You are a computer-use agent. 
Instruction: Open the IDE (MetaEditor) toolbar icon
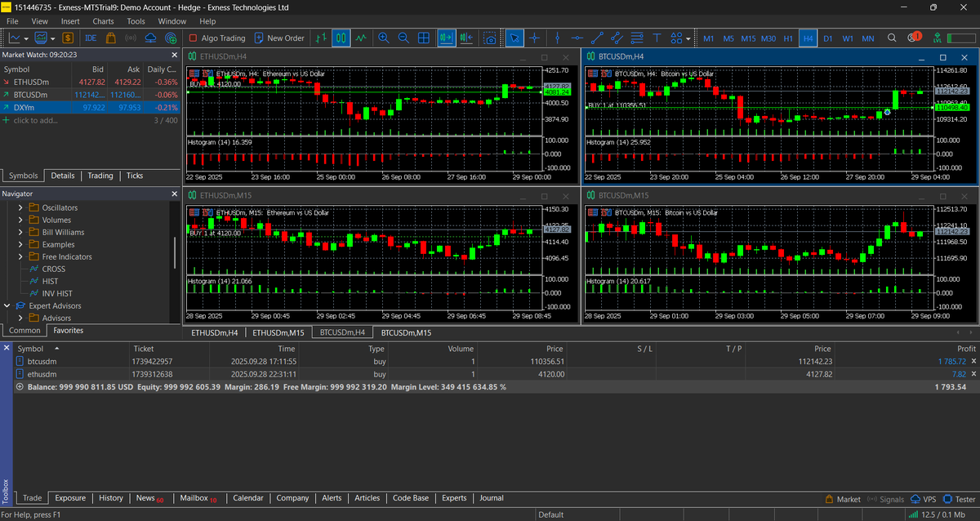click(91, 38)
